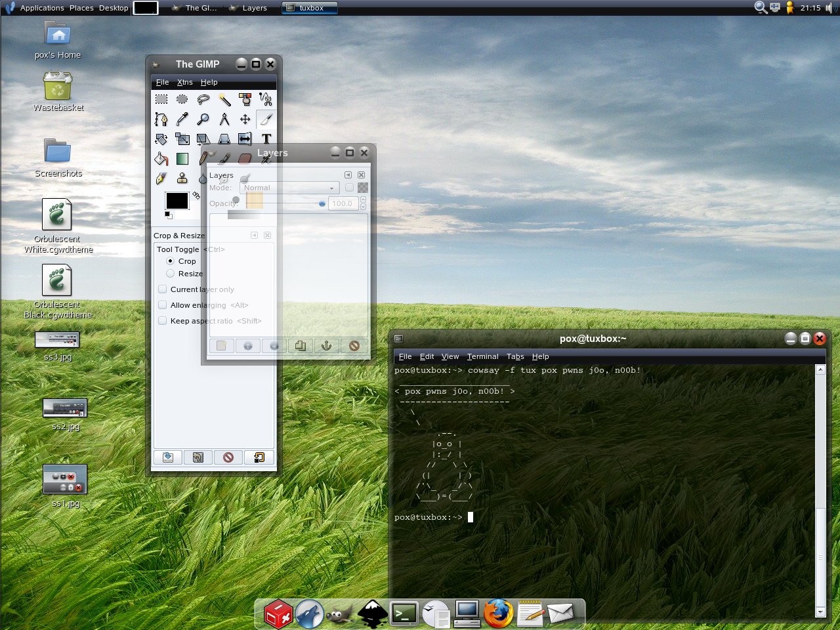The image size is (840, 630).
Task: Select the Blend gradient tool
Action: pyautogui.click(x=182, y=159)
